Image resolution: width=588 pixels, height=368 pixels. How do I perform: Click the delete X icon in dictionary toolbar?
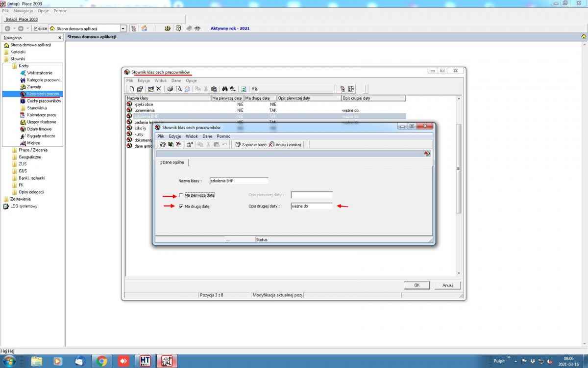(159, 89)
